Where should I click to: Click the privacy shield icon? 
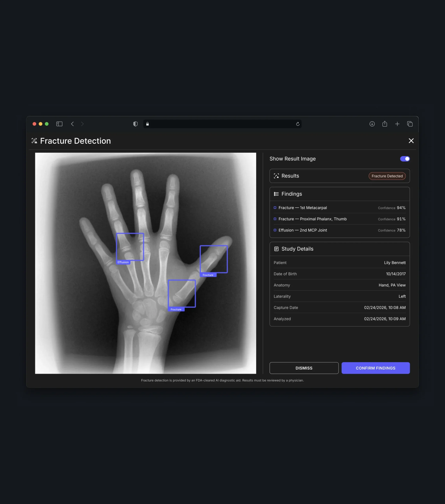pyautogui.click(x=135, y=124)
